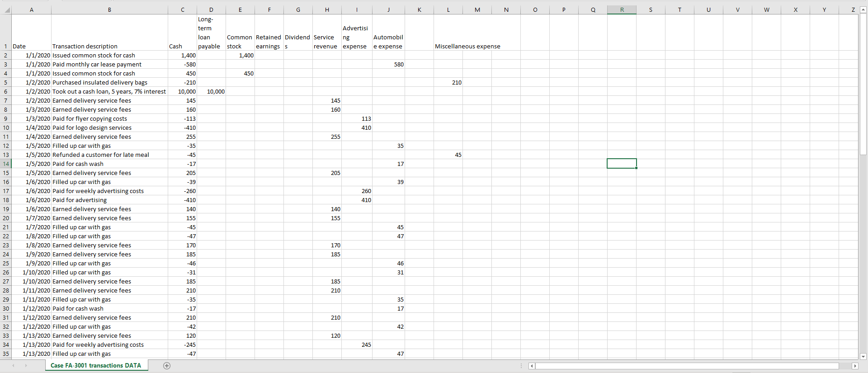The image size is (868, 373).
Task: Select the 'Common stock' header cell
Action: click(240, 33)
